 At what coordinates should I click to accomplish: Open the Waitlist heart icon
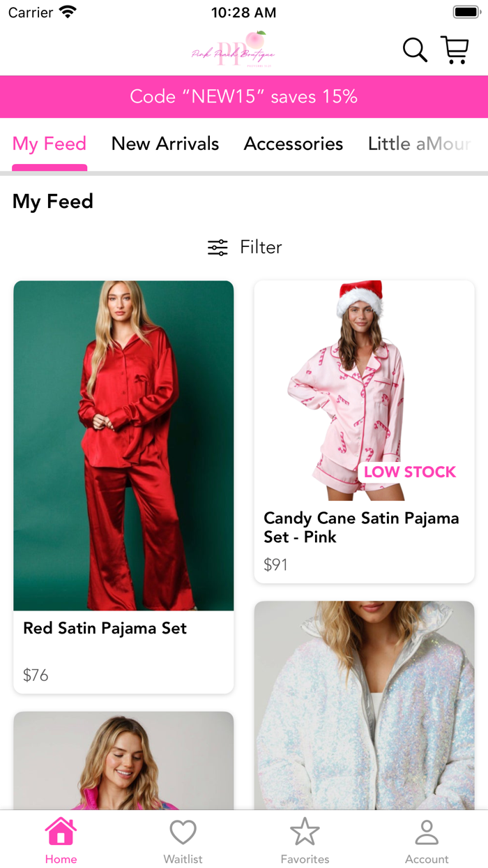click(x=183, y=831)
